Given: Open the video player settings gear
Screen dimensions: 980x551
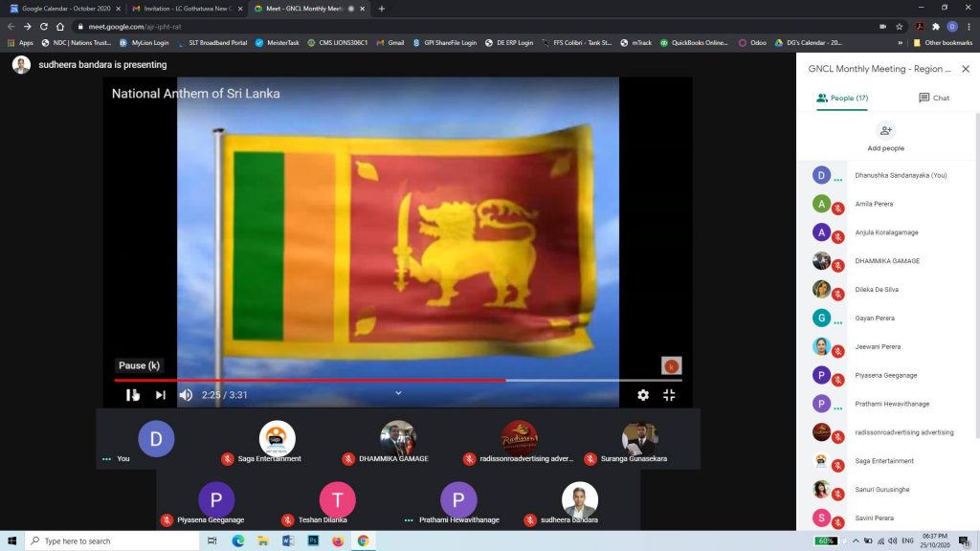Looking at the screenshot, I should 642,395.
